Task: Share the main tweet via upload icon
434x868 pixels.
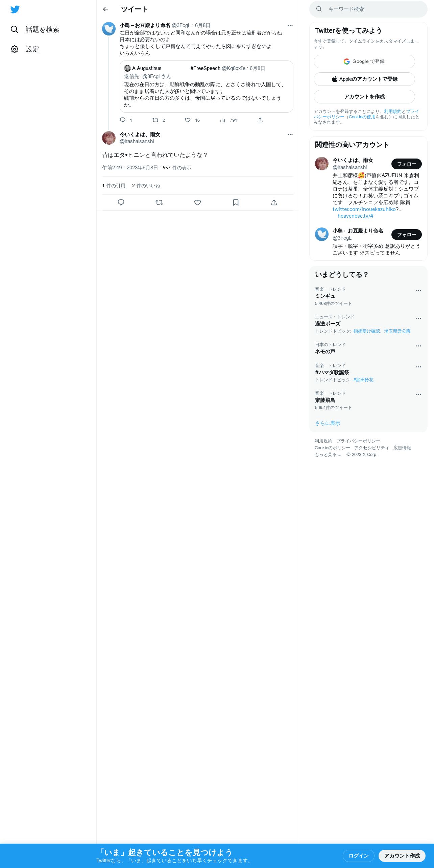Action: point(274,202)
